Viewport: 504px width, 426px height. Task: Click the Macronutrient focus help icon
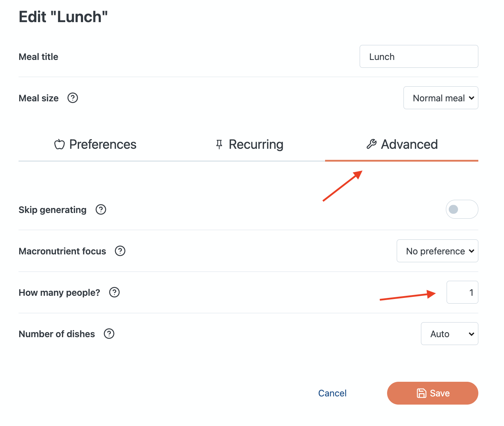[x=120, y=251]
